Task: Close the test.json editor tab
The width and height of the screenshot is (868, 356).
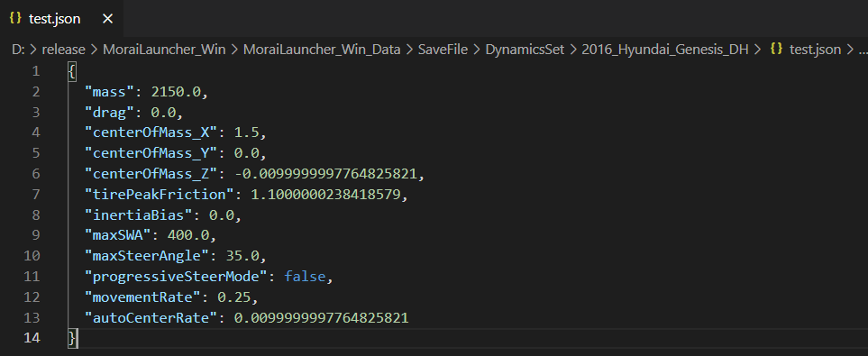Action: point(108,19)
